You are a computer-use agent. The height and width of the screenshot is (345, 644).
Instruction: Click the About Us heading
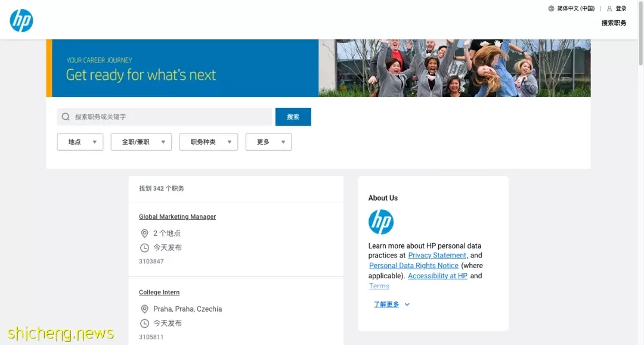tap(383, 198)
